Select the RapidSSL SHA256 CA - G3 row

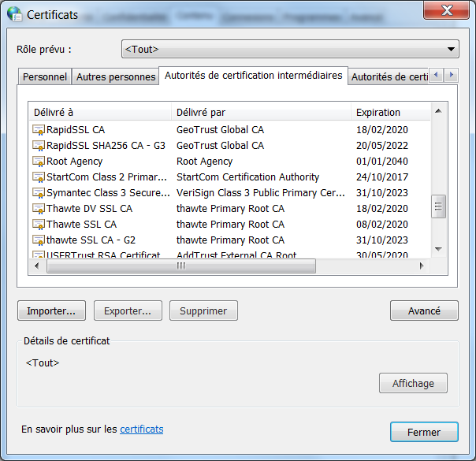coord(230,146)
